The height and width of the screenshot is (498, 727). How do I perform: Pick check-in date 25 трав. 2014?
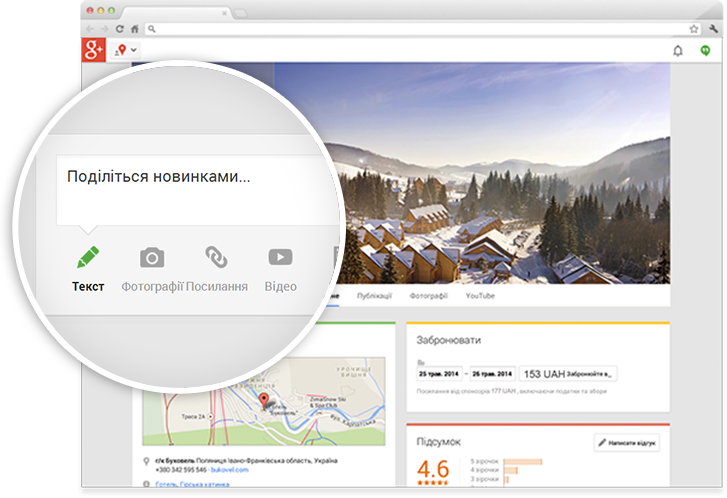tap(439, 374)
